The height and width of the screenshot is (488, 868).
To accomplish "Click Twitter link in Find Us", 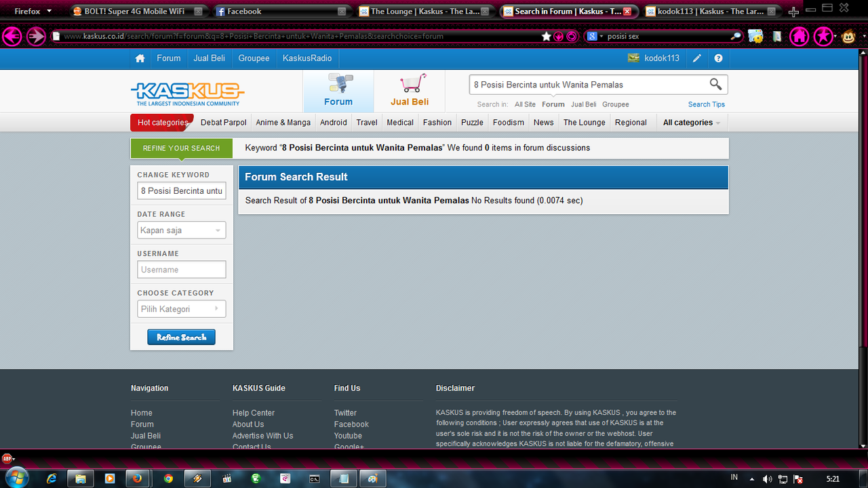I will tap(345, 413).
